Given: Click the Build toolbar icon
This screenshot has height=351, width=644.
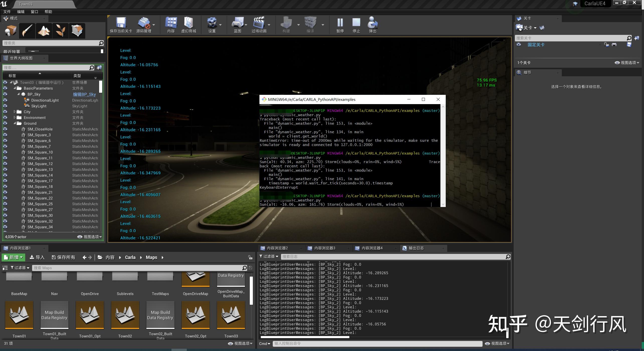Looking at the screenshot, I should [x=286, y=23].
